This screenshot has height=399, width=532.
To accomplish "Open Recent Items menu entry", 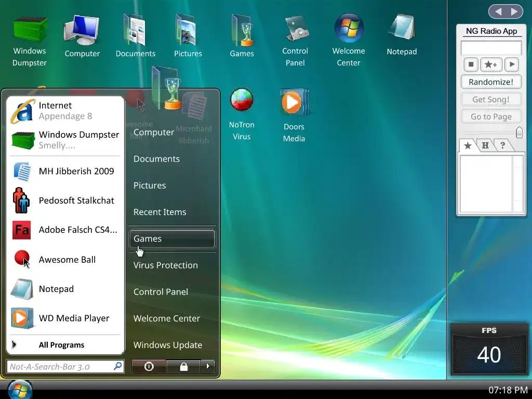I will 172,212.
